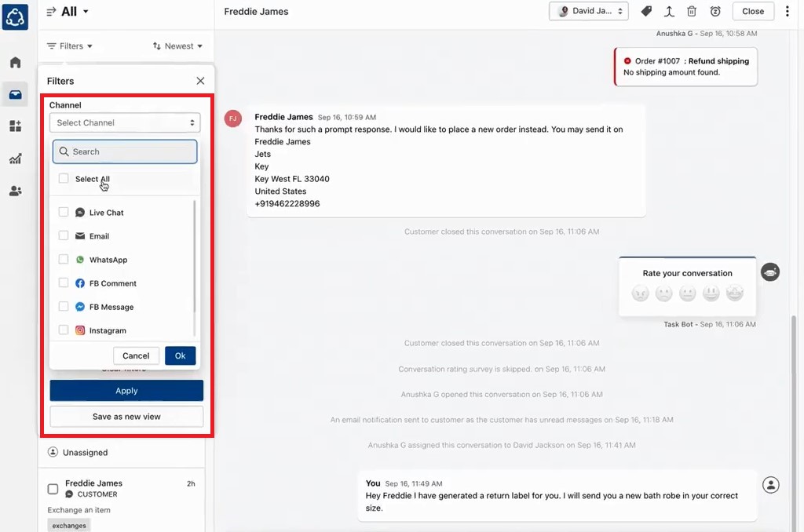804x532 pixels.
Task: Click the tag icon in the conversation header
Action: pyautogui.click(x=646, y=12)
